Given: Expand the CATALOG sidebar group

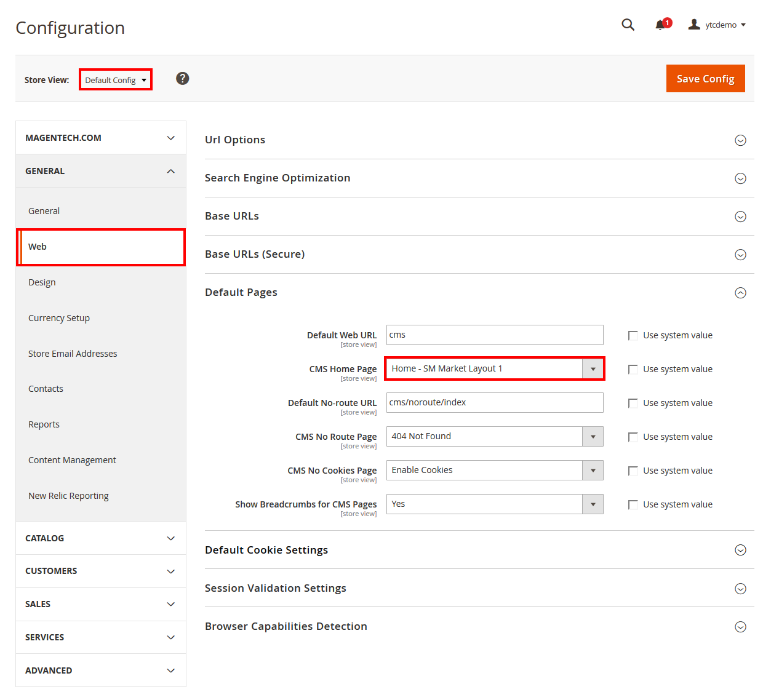Looking at the screenshot, I should [100, 538].
